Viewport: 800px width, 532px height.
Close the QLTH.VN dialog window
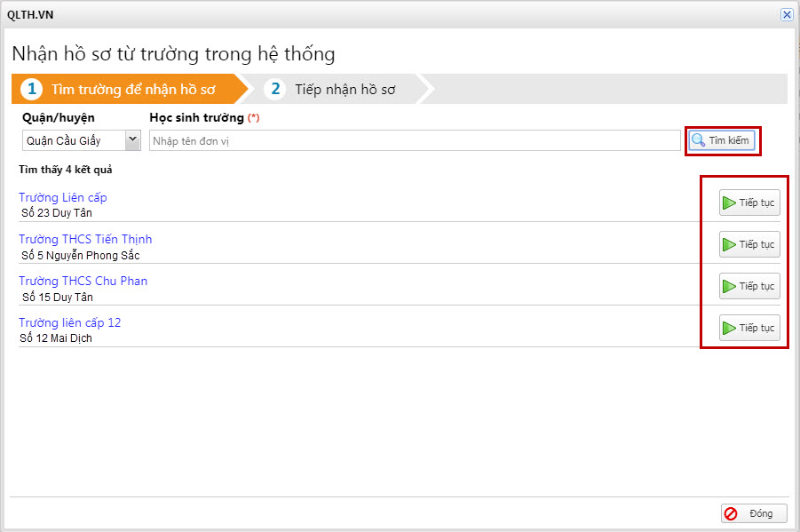tap(786, 14)
